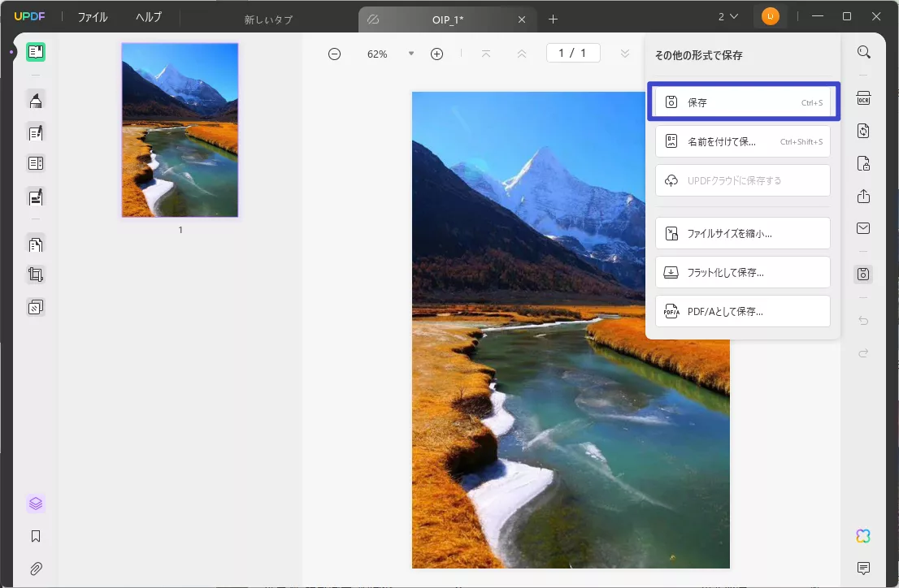899x588 pixels.
Task: Click the page number input field
Action: [x=573, y=54]
